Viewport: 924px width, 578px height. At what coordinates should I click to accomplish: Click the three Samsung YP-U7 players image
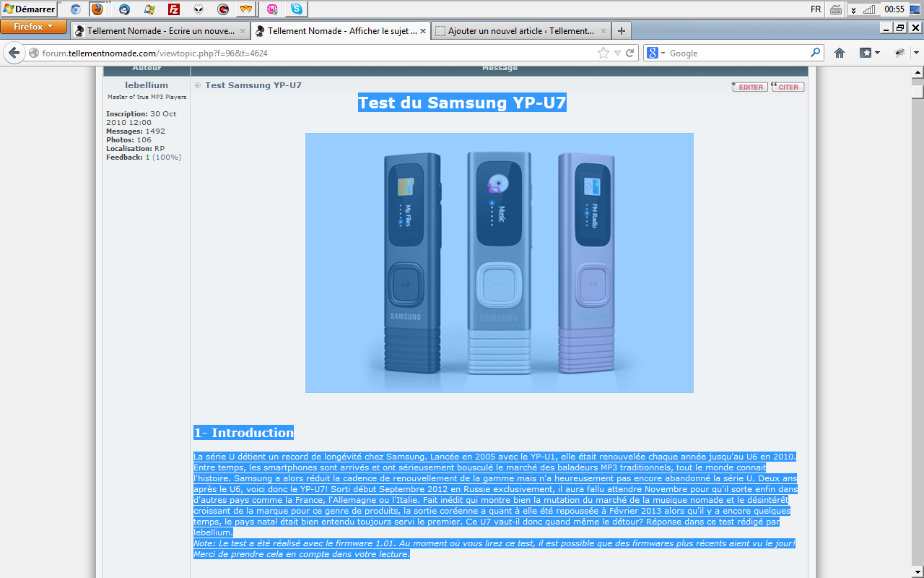[500, 263]
